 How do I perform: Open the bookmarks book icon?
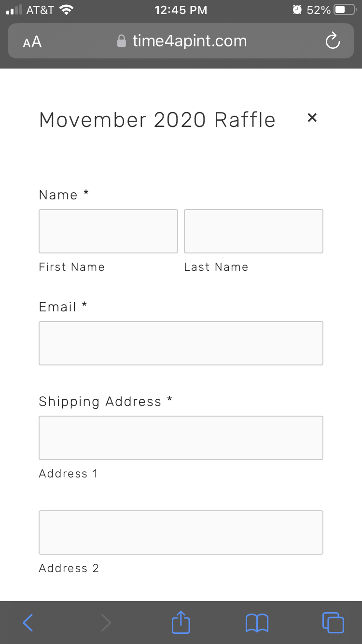257,623
